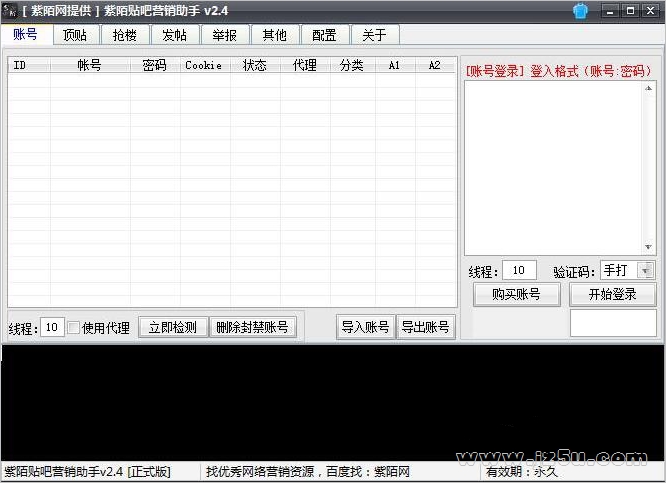Click status bar text 紫陌贴吧营销助手v2.4 [正式版]

click(87, 472)
